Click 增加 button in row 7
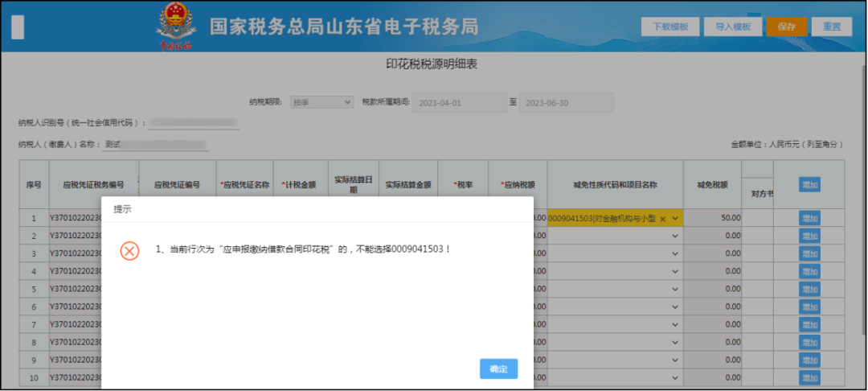The width and height of the screenshot is (868, 391). [809, 324]
